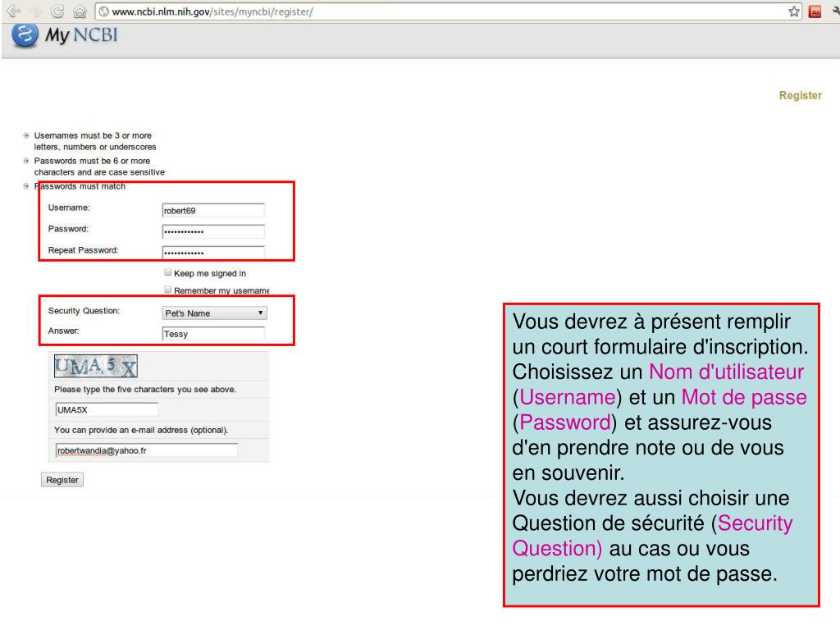Reload the page with the refresh icon
The width and height of the screenshot is (840, 630).
(58, 11)
